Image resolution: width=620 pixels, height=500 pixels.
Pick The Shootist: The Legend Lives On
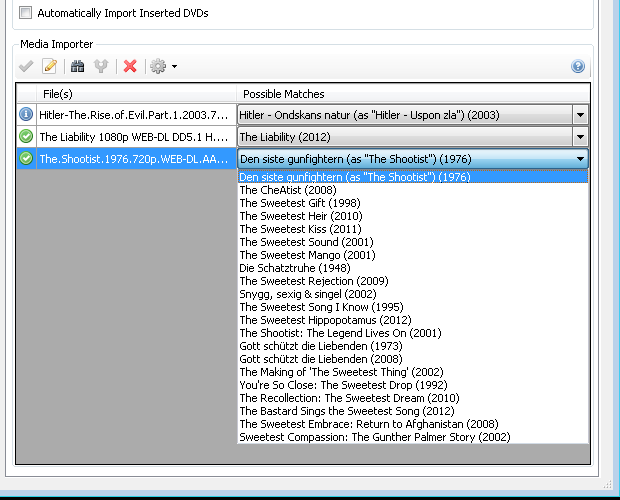[x=413, y=333]
